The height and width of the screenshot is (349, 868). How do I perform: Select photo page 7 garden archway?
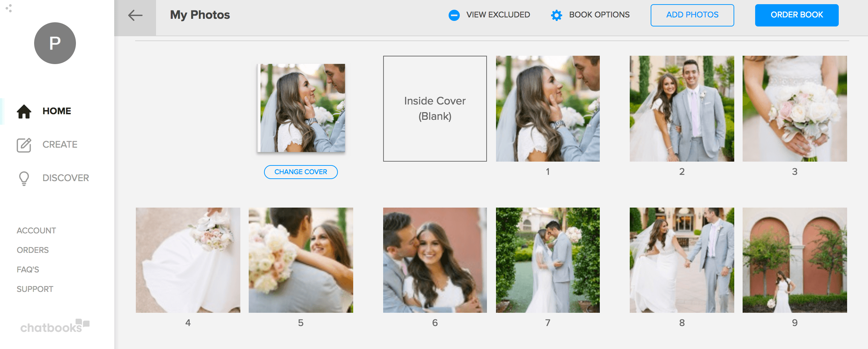coord(548,260)
